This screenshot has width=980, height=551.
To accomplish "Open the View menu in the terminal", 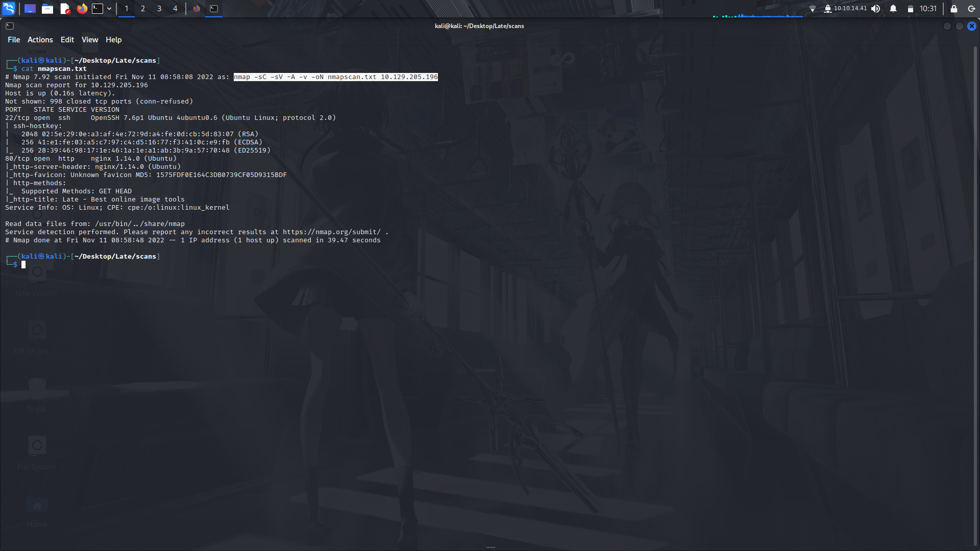I will point(89,39).
